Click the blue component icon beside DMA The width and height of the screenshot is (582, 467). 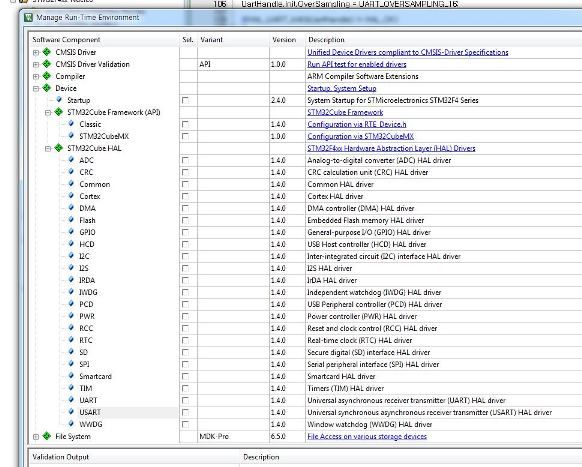pyautogui.click(x=71, y=208)
